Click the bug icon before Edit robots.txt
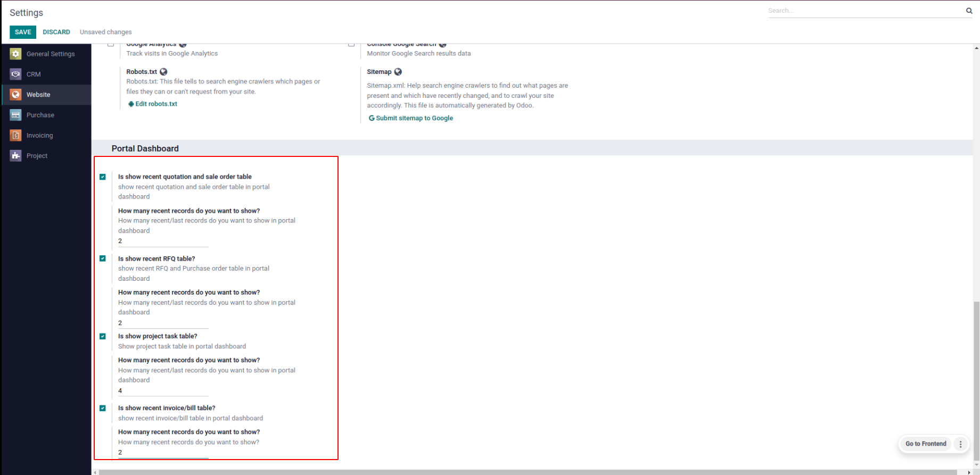This screenshot has width=980, height=475. coord(131,104)
